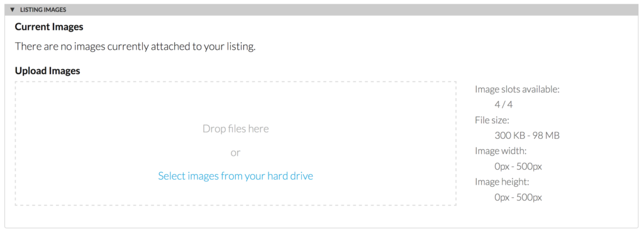The height and width of the screenshot is (232, 644).
Task: Click the no images attached message
Action: pyautogui.click(x=135, y=47)
